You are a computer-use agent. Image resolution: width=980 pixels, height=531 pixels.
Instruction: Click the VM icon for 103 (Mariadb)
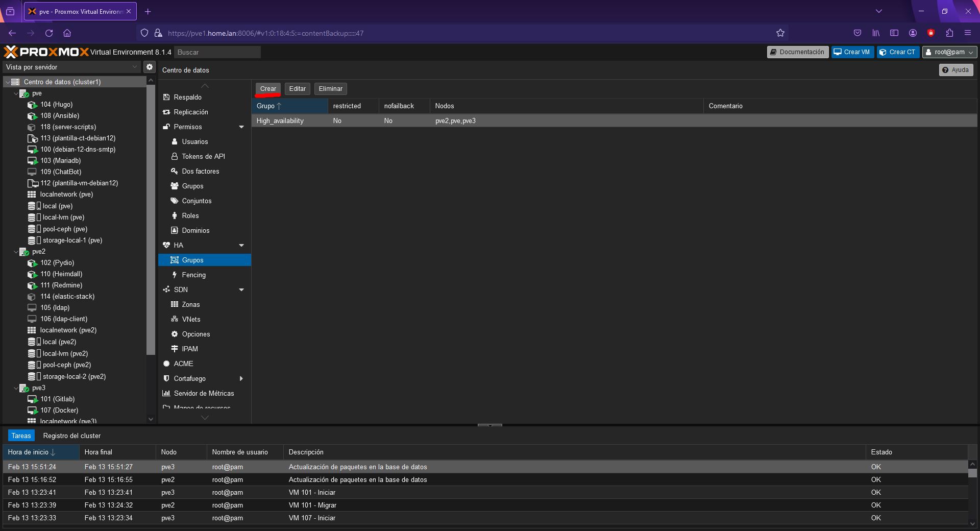(x=32, y=161)
